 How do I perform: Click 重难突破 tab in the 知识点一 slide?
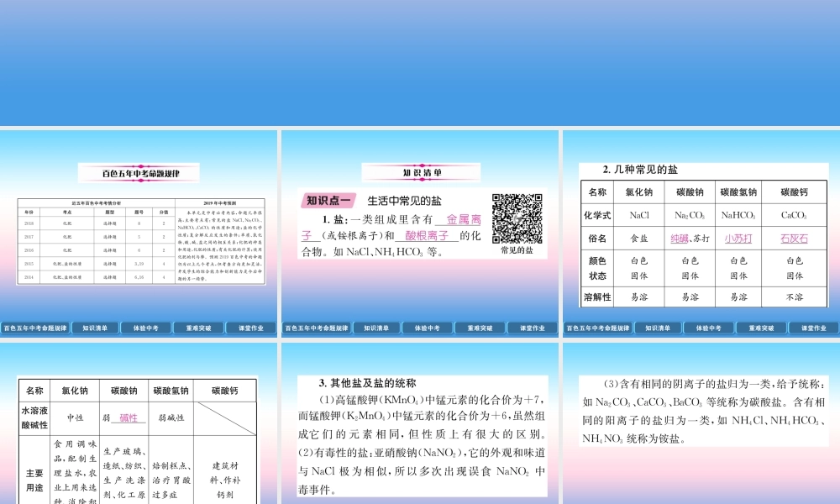(x=480, y=328)
